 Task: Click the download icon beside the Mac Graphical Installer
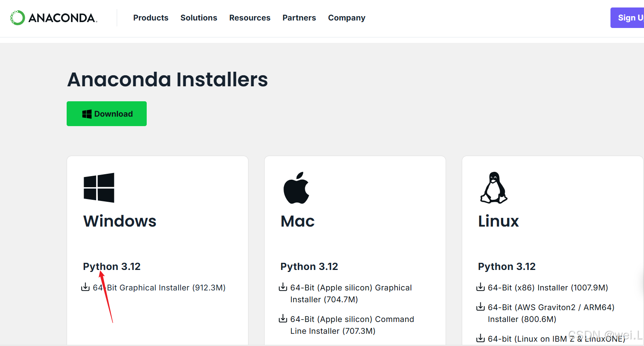[x=283, y=287]
